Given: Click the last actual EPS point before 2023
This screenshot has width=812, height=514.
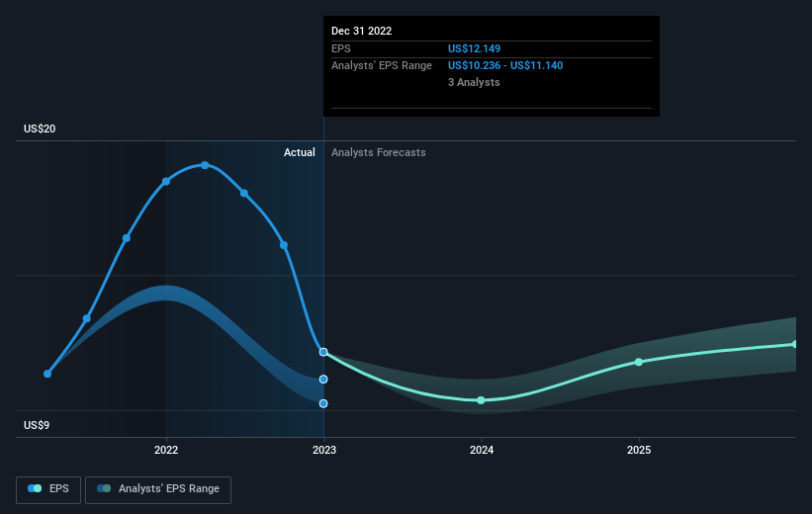Looking at the screenshot, I should pyautogui.click(x=284, y=245).
